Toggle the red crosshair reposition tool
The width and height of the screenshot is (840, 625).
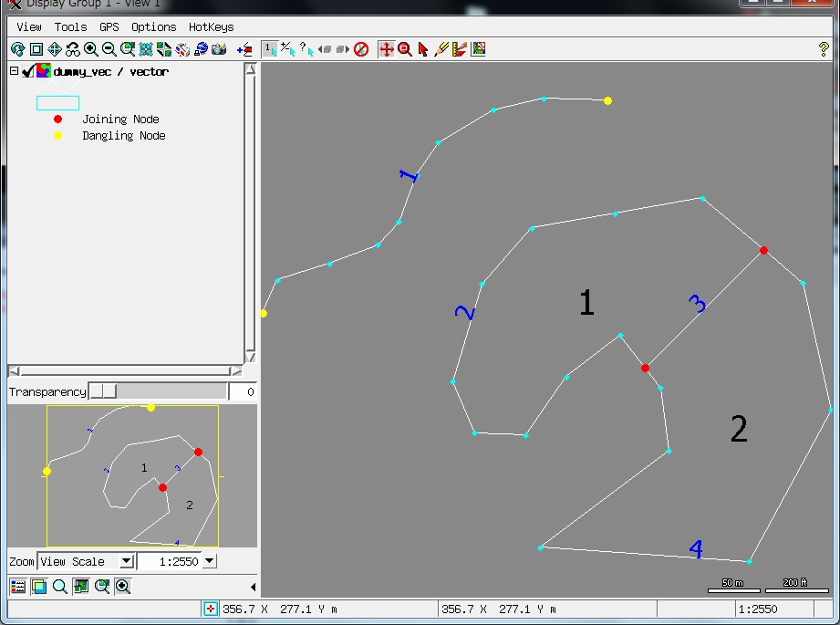coord(386,49)
